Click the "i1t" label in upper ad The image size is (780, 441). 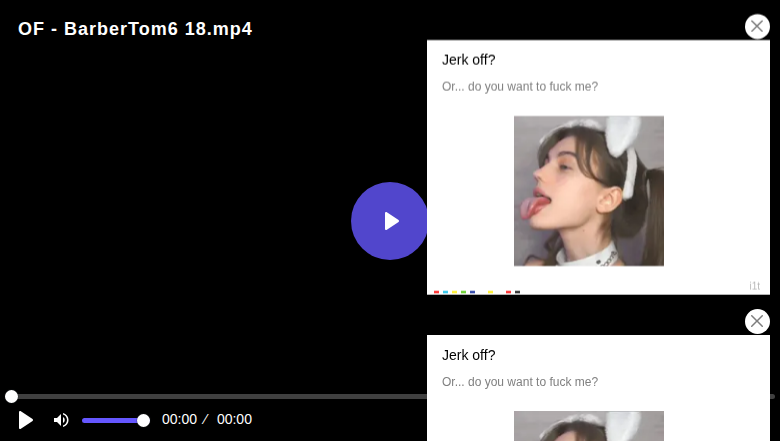[x=755, y=286]
